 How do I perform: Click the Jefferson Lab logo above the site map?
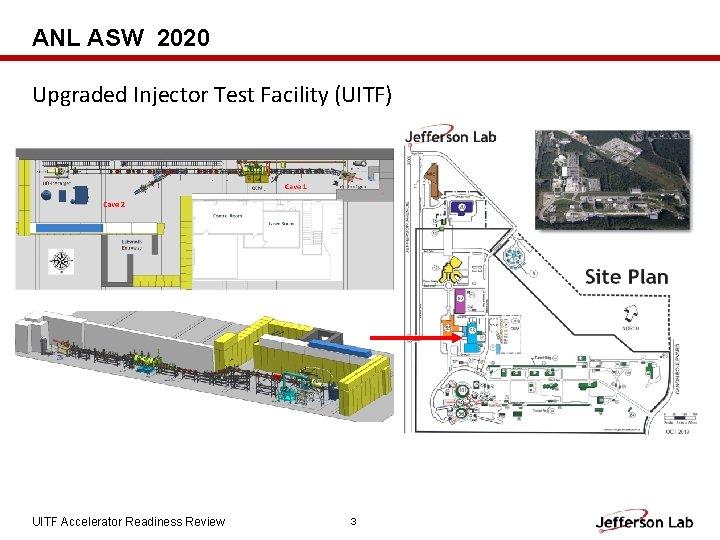pyautogui.click(x=450, y=135)
